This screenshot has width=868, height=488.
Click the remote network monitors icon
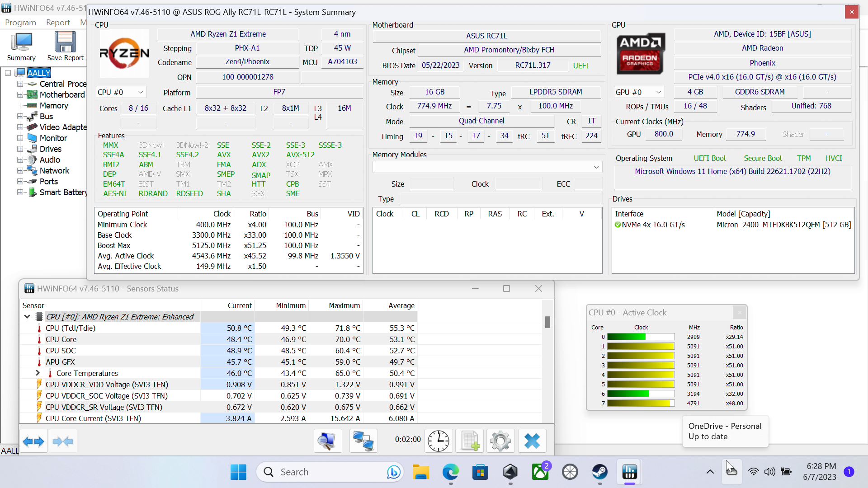pyautogui.click(x=363, y=441)
